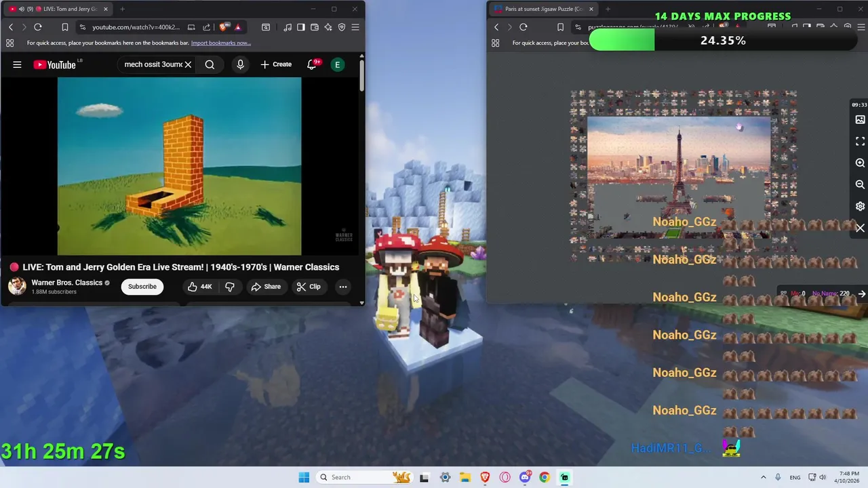This screenshot has height=488, width=868.
Task: Open the Warner Bros. Classics channel name link
Action: [x=66, y=283]
